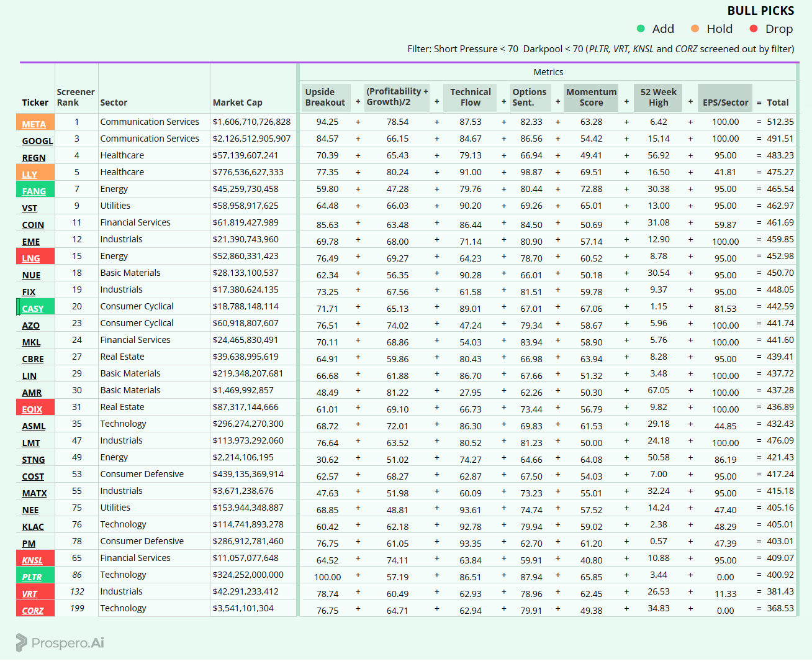This screenshot has width=812, height=661.
Task: Open the REGN ticker link
Action: [x=34, y=158]
